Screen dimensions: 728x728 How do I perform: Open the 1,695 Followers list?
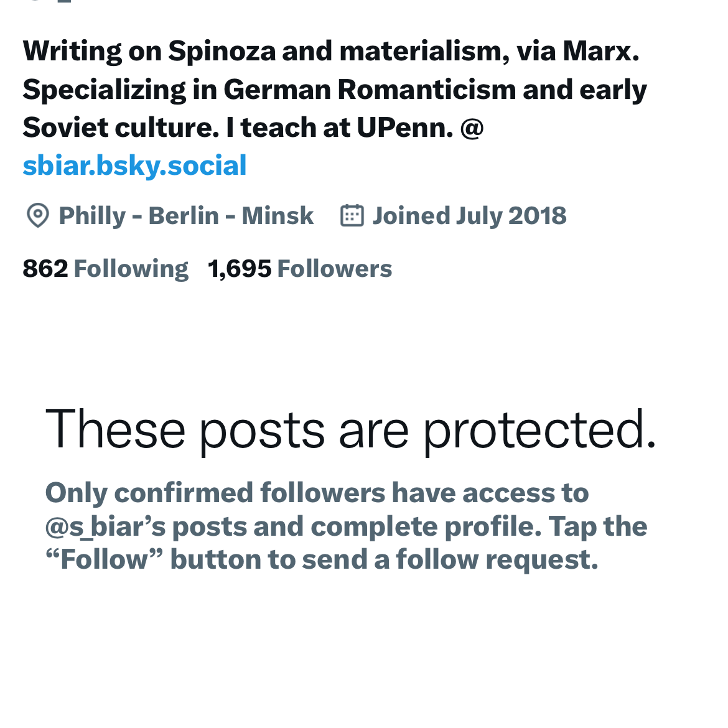[x=300, y=269]
